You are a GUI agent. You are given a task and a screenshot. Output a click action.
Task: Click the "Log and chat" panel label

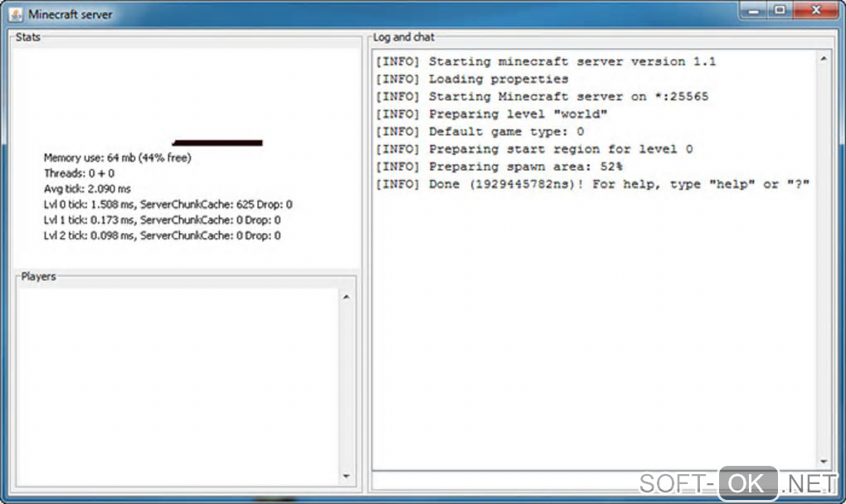click(x=404, y=37)
